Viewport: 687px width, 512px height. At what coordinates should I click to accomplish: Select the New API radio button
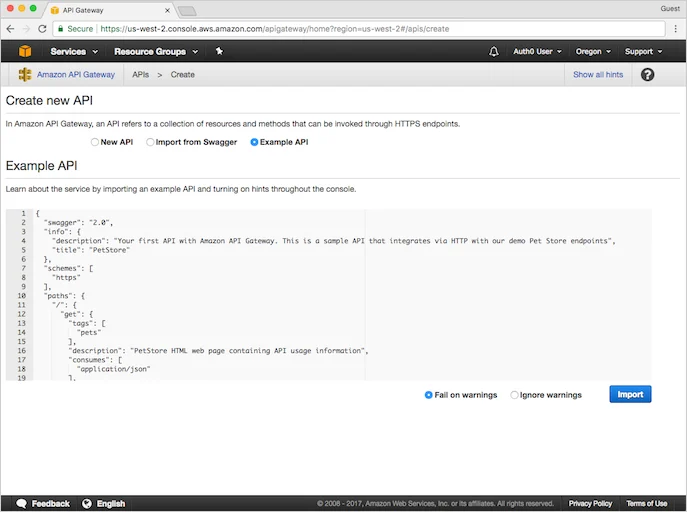pos(95,142)
